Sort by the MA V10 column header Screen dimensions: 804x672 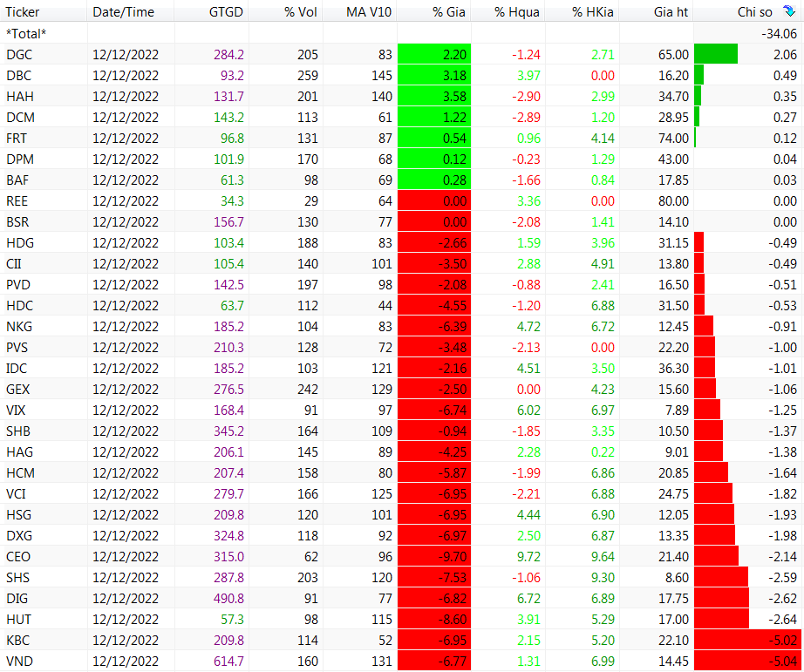[369, 12]
